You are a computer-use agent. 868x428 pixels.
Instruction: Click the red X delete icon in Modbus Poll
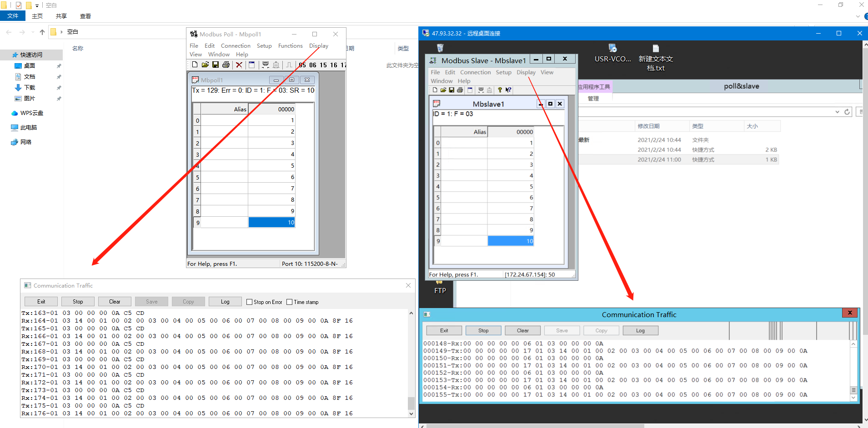(239, 65)
